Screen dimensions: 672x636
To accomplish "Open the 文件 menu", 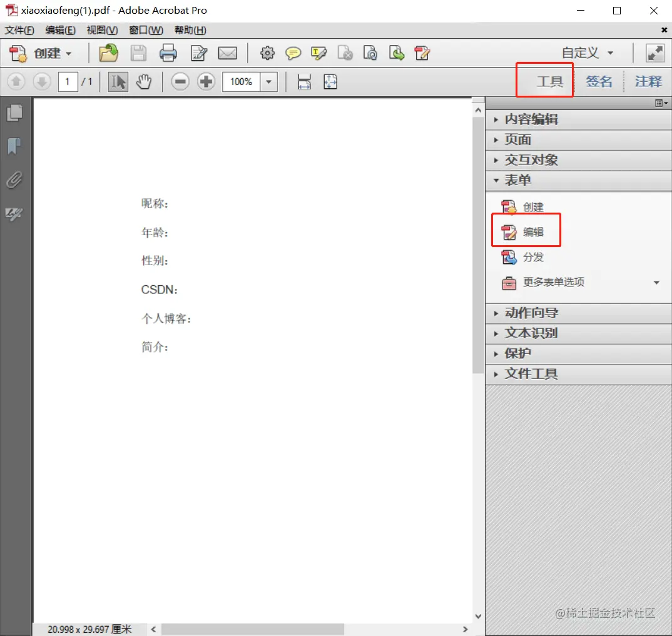I will point(19,31).
